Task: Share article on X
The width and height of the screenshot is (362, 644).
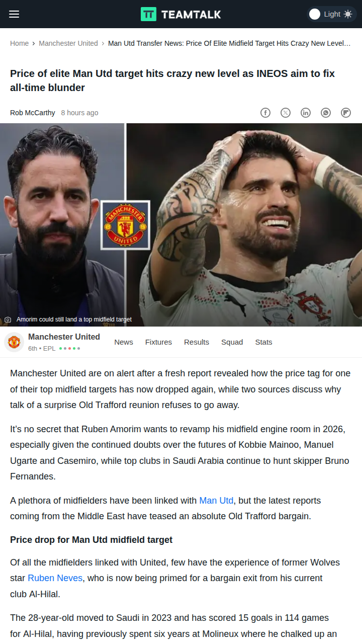Action: point(286,113)
